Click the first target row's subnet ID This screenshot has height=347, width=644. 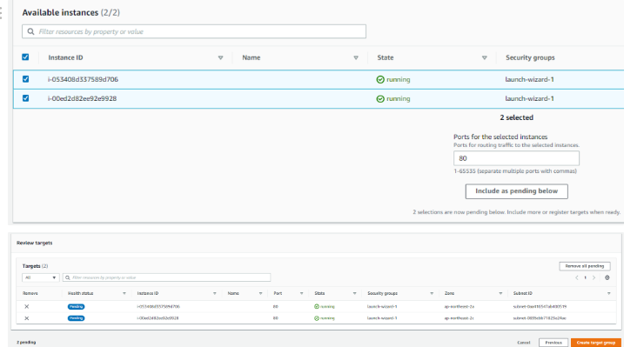[540, 307]
